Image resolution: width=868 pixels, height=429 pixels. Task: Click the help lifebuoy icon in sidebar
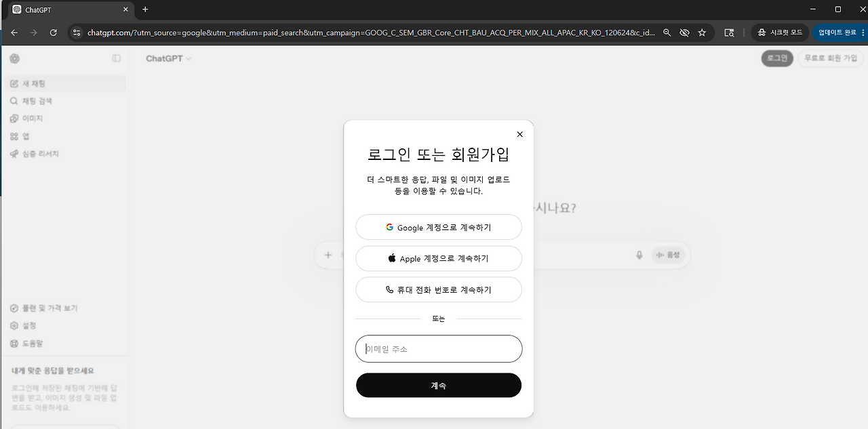click(x=14, y=343)
